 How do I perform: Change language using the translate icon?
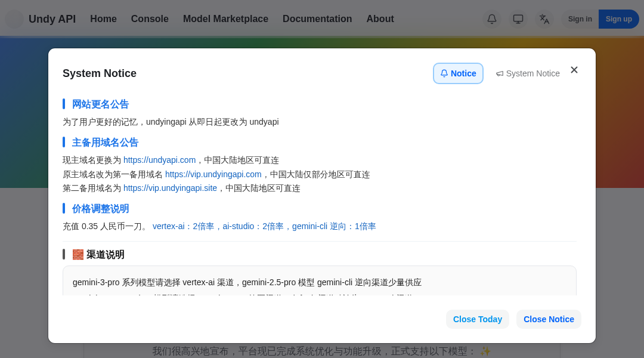pos(544,18)
